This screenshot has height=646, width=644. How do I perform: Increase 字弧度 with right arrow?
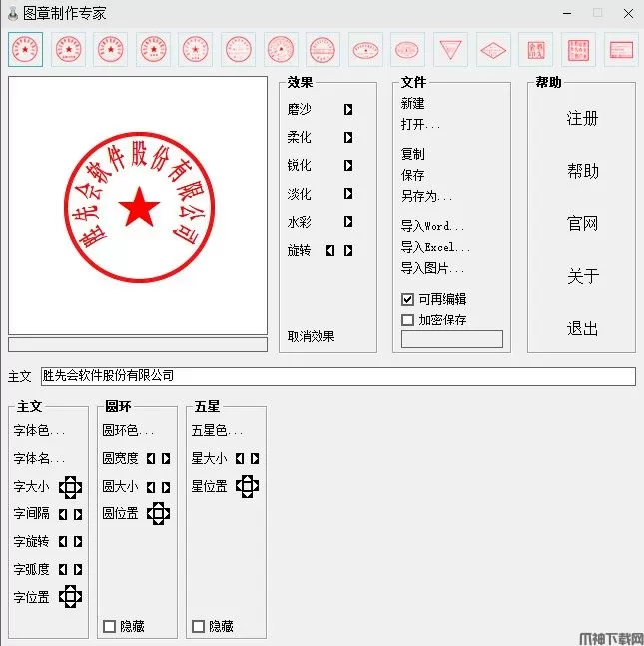pyautogui.click(x=78, y=570)
